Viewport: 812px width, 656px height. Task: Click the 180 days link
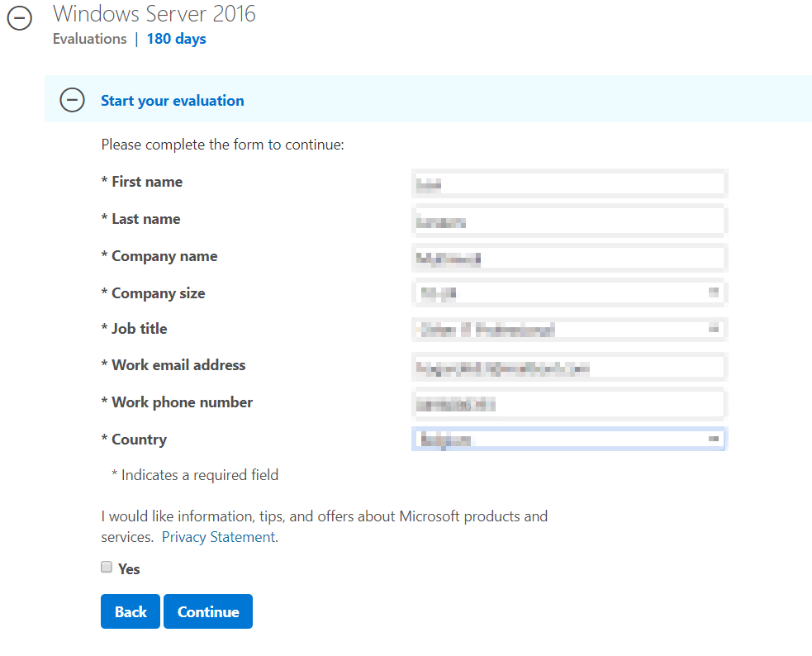click(176, 39)
